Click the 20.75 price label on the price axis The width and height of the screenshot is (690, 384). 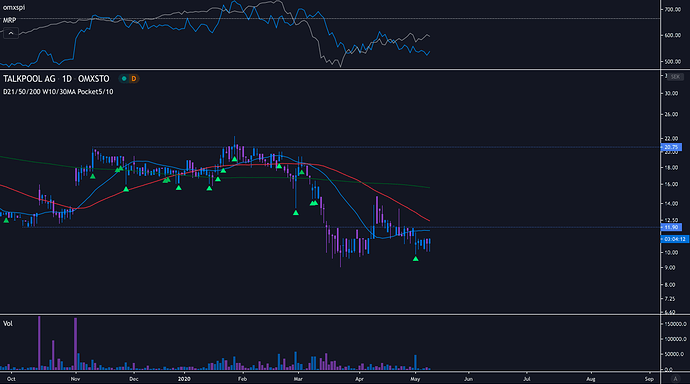pos(671,147)
